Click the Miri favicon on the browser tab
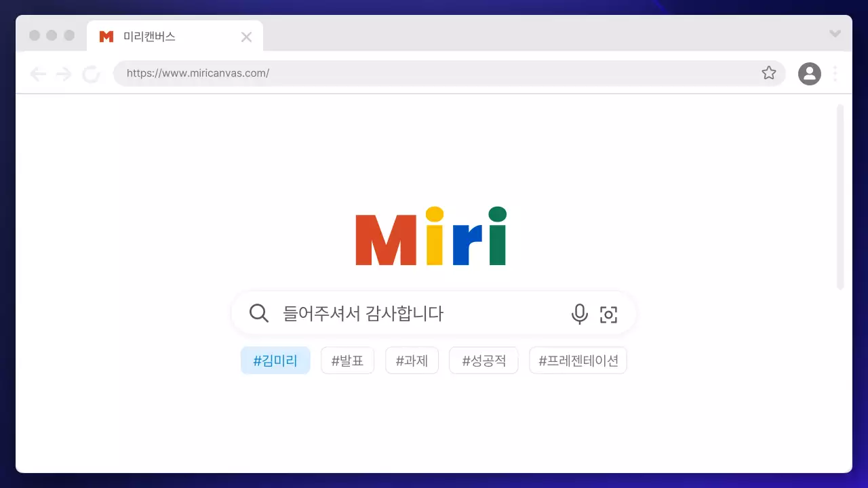 click(105, 36)
